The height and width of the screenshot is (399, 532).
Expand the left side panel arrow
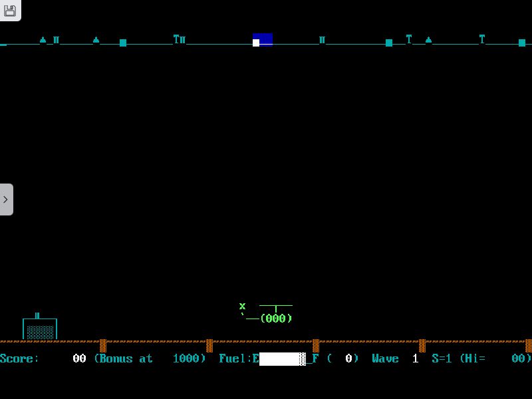tap(6, 199)
